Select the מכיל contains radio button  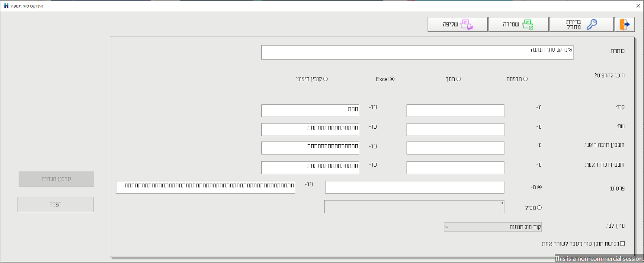(x=539, y=208)
